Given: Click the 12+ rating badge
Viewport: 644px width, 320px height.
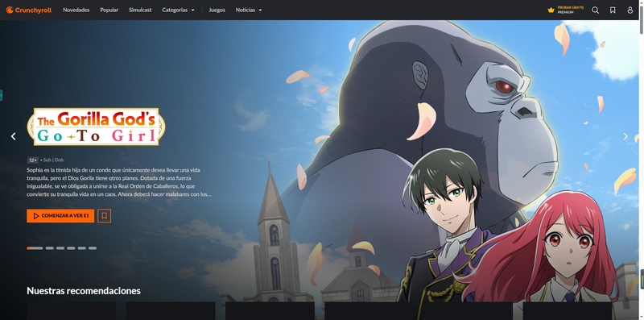Looking at the screenshot, I should pyautogui.click(x=32, y=160).
